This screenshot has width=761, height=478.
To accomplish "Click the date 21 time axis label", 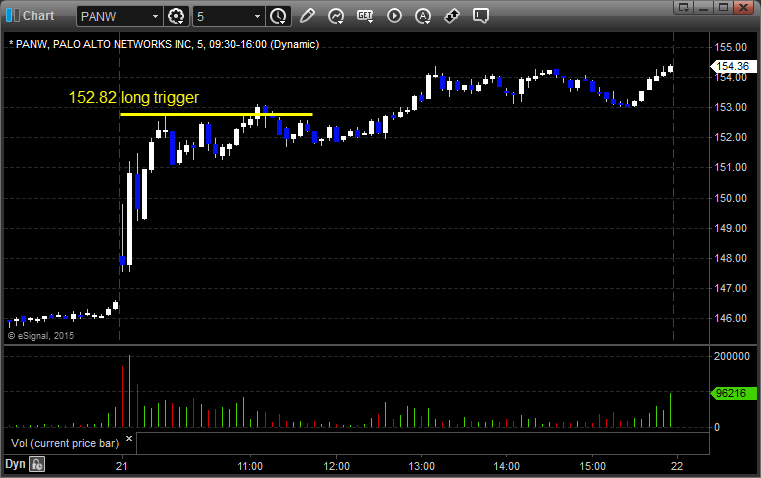I will tap(122, 466).
